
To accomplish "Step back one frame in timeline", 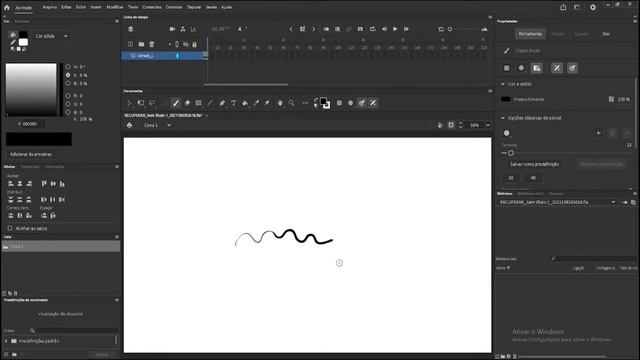I will point(384,29).
